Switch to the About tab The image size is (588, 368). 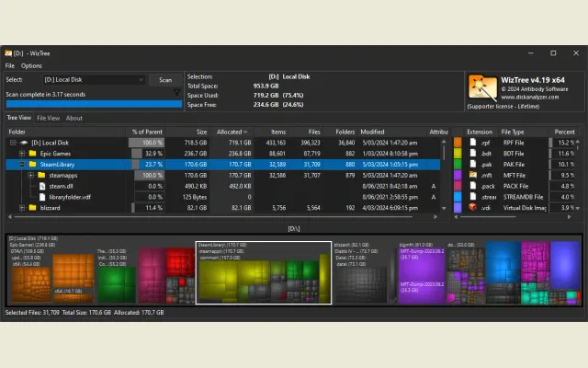[x=74, y=118]
